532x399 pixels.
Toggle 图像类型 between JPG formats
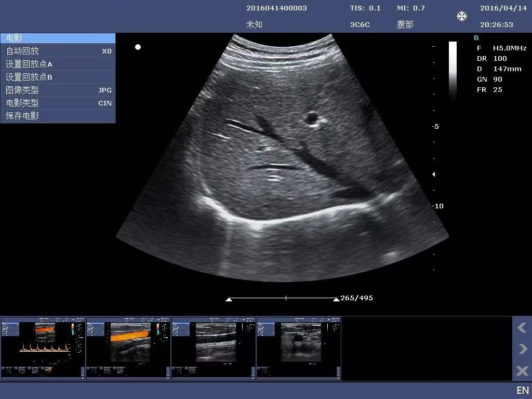click(x=57, y=89)
